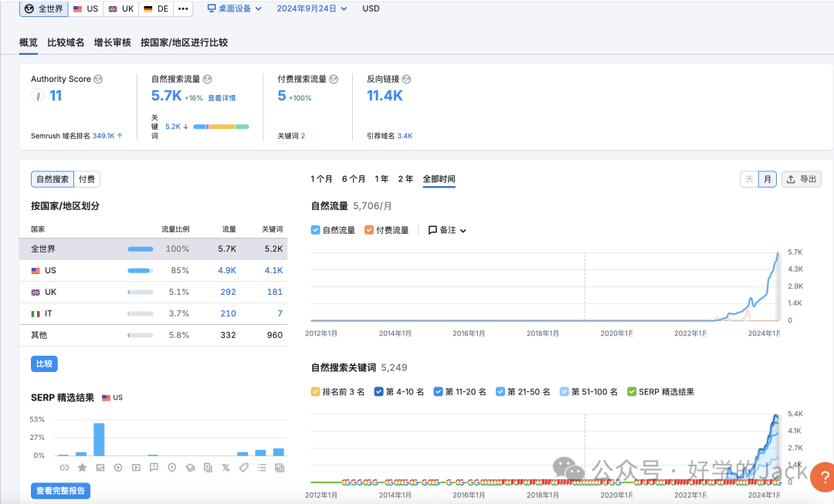Viewport: 834px width, 504px height.
Task: Switch to the 付费 search segment
Action: tap(86, 178)
